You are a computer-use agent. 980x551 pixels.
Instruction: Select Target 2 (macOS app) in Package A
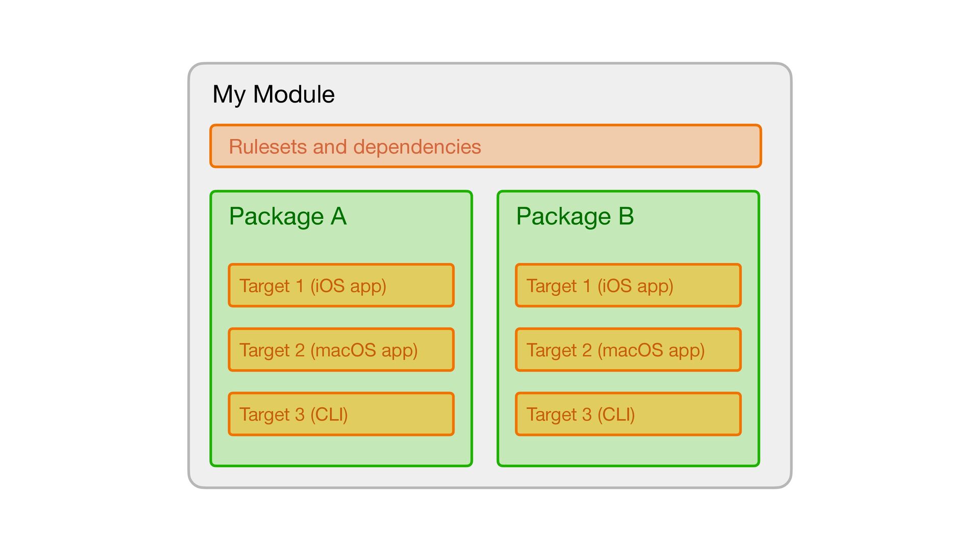pyautogui.click(x=341, y=350)
